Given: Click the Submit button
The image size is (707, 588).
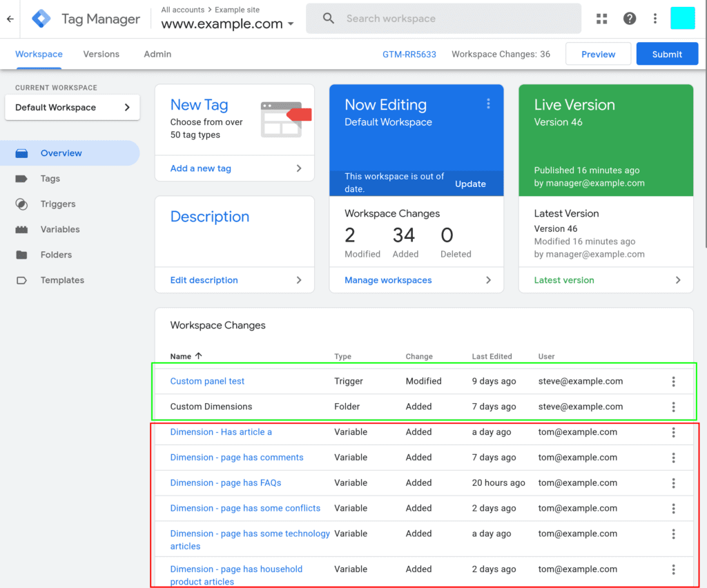Looking at the screenshot, I should pyautogui.click(x=667, y=54).
